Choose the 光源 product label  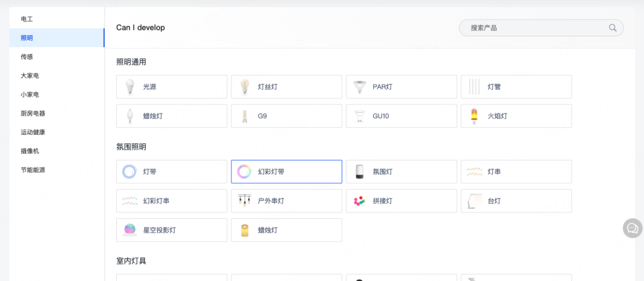tap(150, 87)
